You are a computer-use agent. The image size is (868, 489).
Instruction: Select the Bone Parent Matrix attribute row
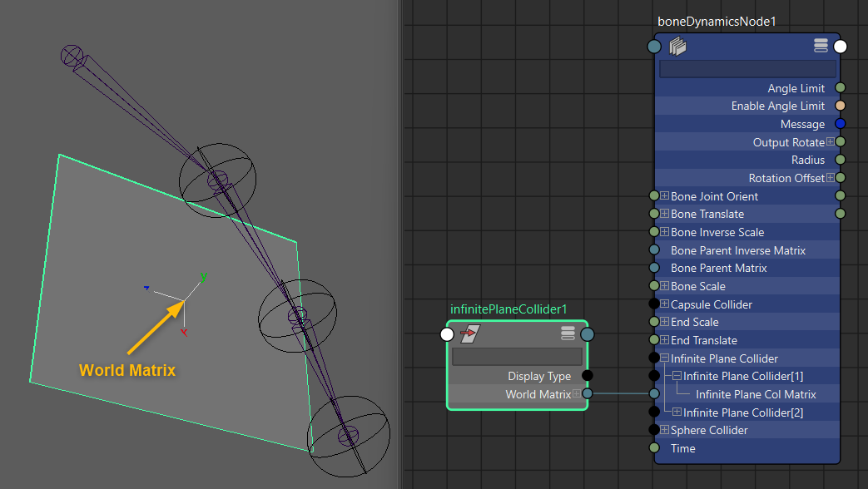(x=718, y=268)
